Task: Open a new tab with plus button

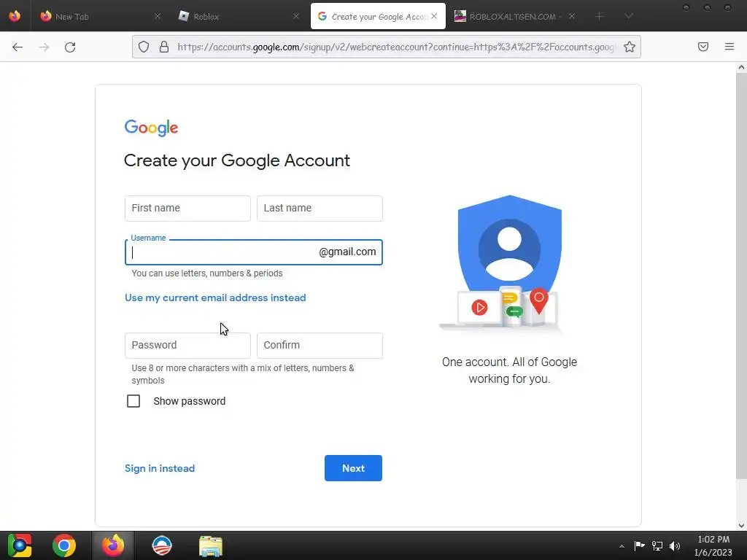Action: point(600,17)
